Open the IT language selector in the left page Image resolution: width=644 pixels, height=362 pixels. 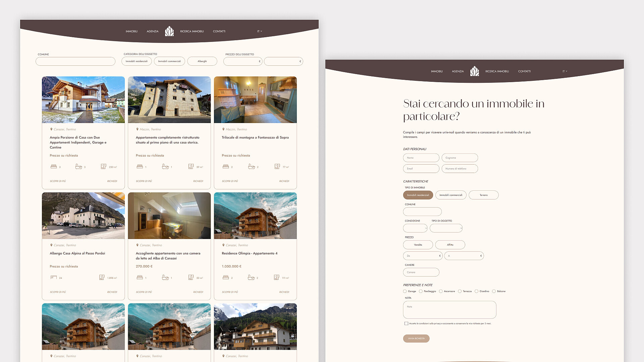point(260,31)
